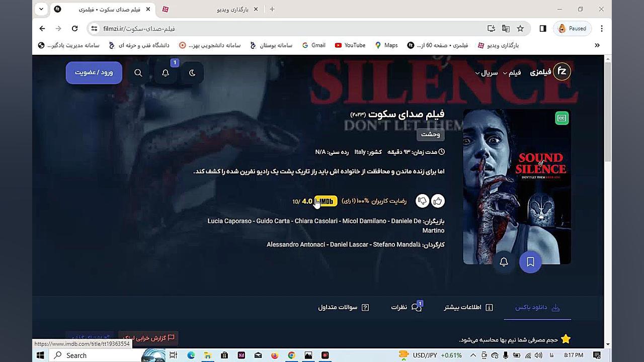Save the movie with the bookmark icon
Image resolution: width=644 pixels, height=362 pixels.
pos(530,262)
